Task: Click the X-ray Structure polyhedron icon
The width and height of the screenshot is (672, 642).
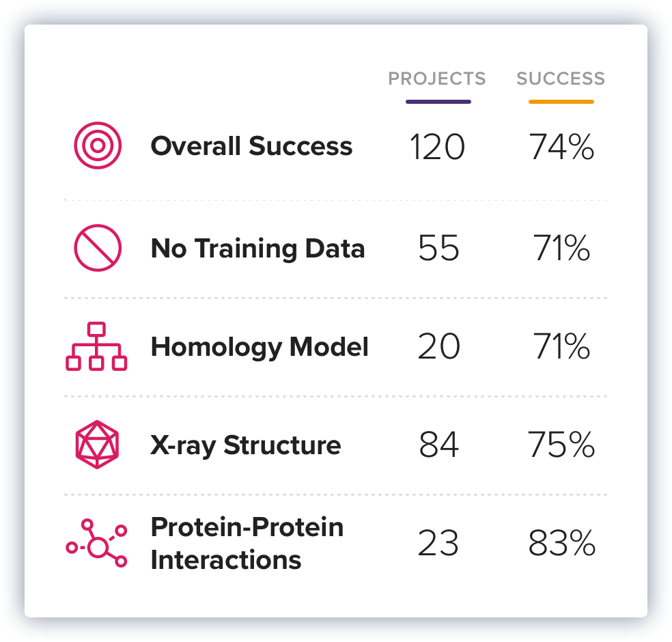Action: (97, 445)
